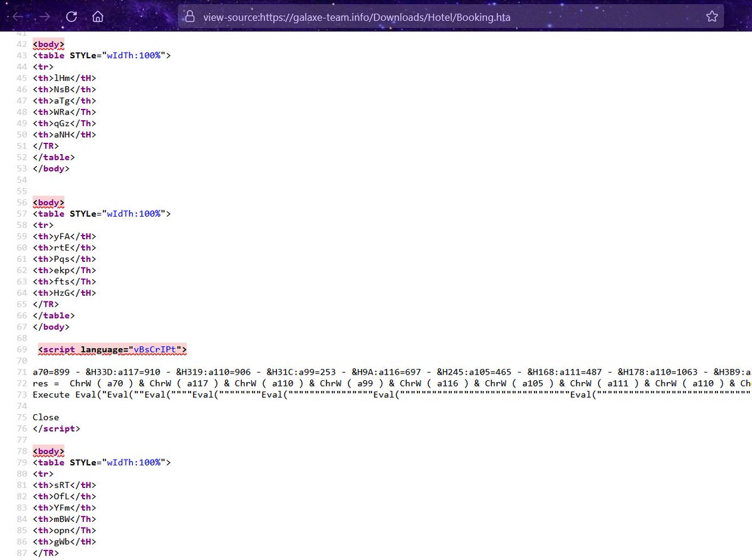Image resolution: width=752 pixels, height=560 pixels.
Task: Click the aTg header cell text
Action: pyautogui.click(x=62, y=100)
